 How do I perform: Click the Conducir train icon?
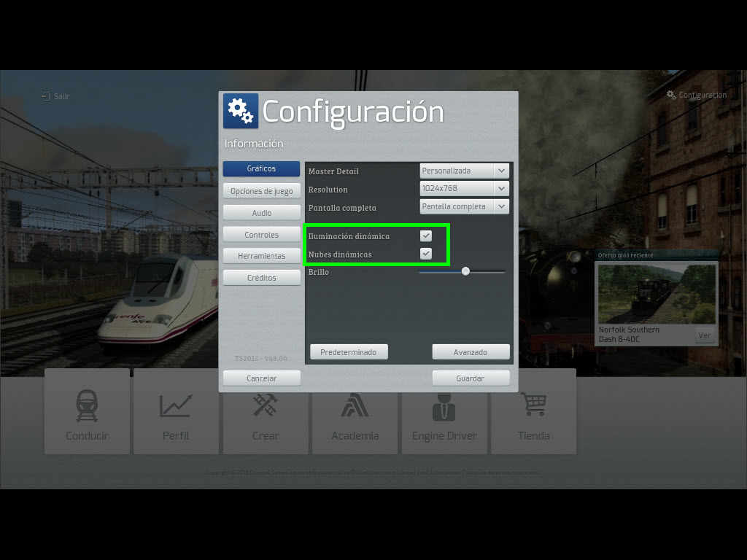[87, 406]
